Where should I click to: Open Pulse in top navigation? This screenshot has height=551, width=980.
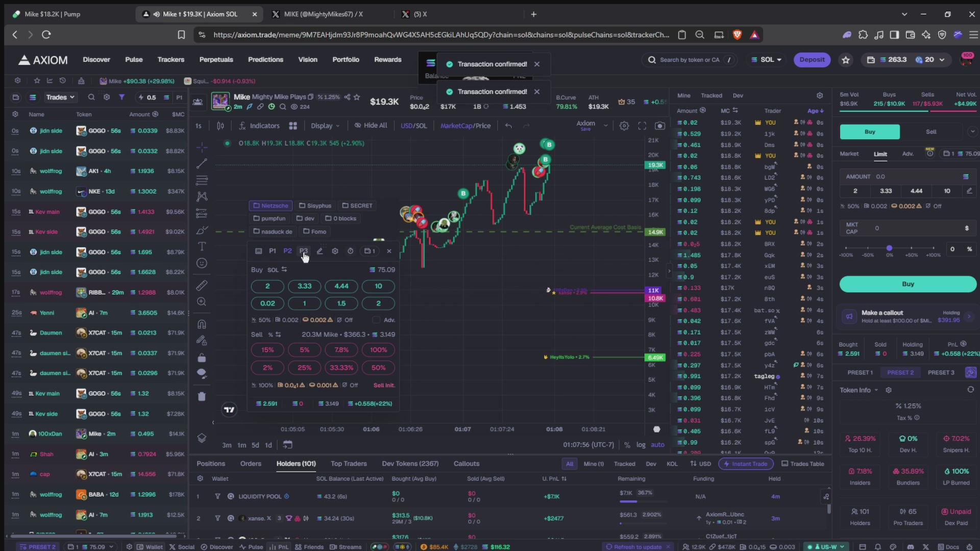click(134, 60)
